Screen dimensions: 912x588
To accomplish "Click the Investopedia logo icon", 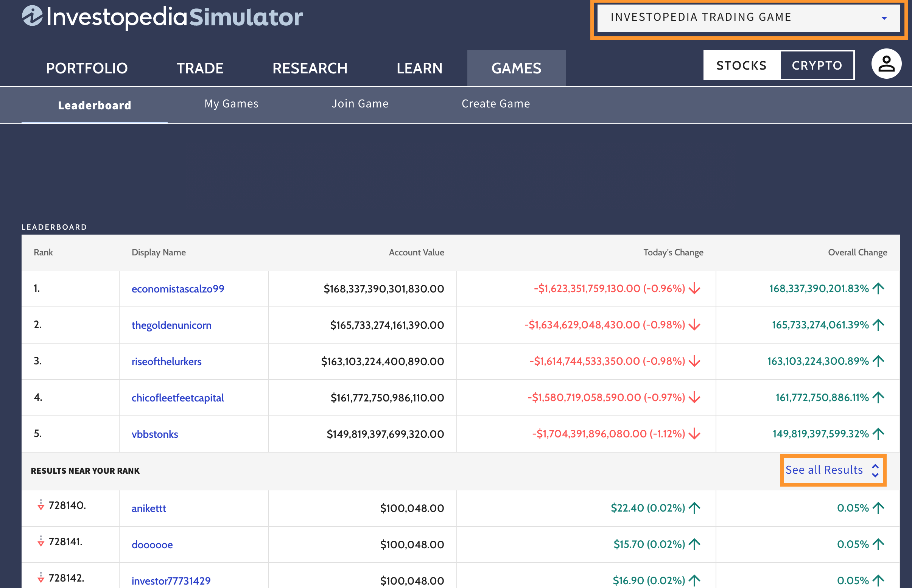I will click(x=32, y=16).
